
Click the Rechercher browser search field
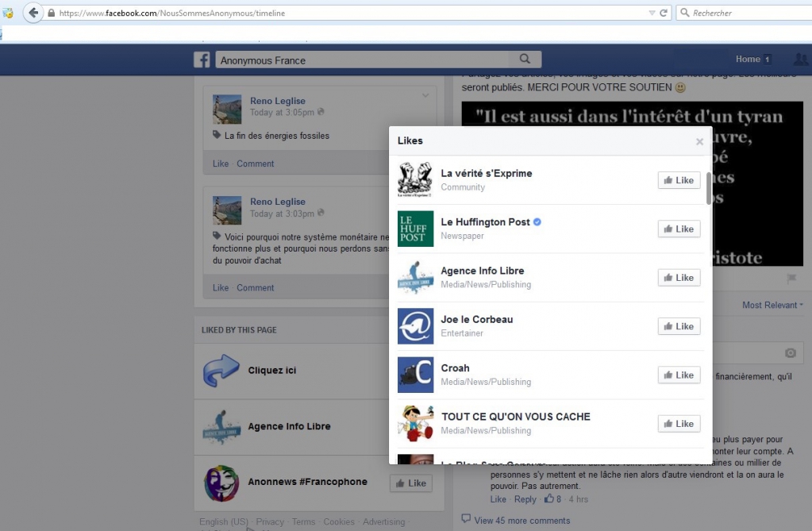(745, 13)
